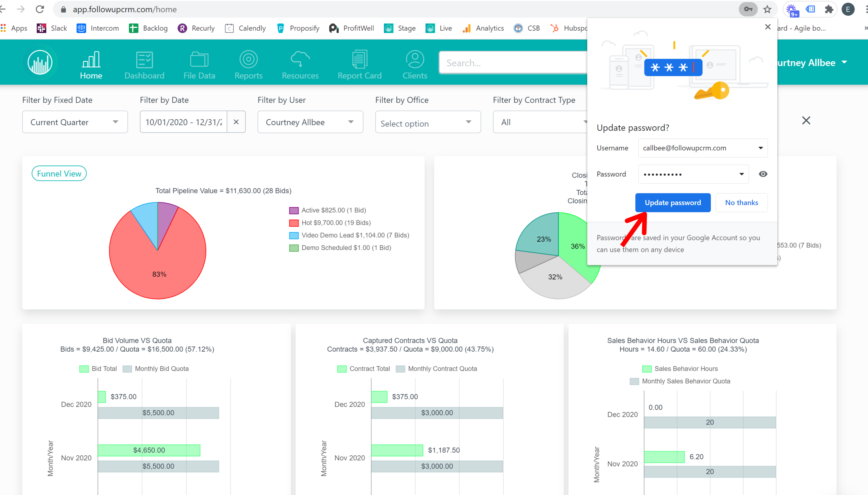This screenshot has width=868, height=495.
Task: Toggle Active legend swatch in pipeline chart
Action: click(x=294, y=210)
